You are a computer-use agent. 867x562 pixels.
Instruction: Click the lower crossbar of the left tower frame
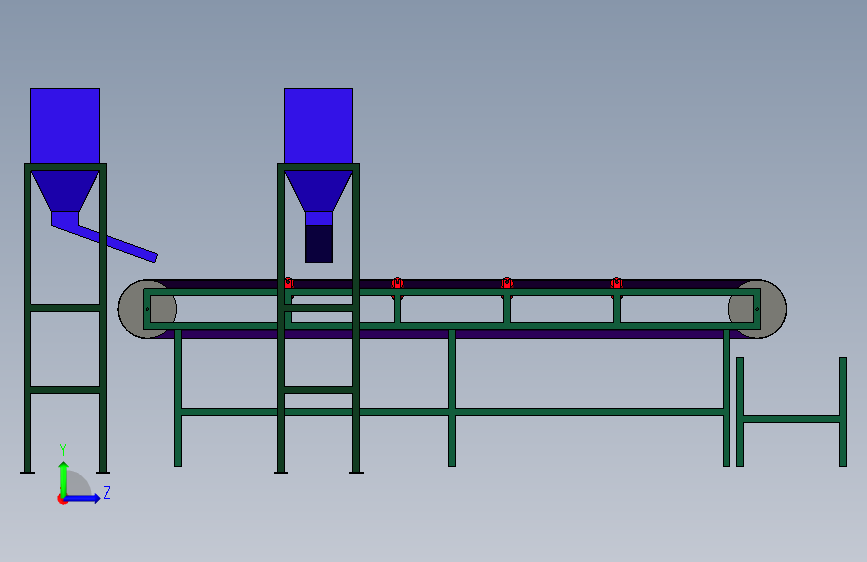[65, 390]
